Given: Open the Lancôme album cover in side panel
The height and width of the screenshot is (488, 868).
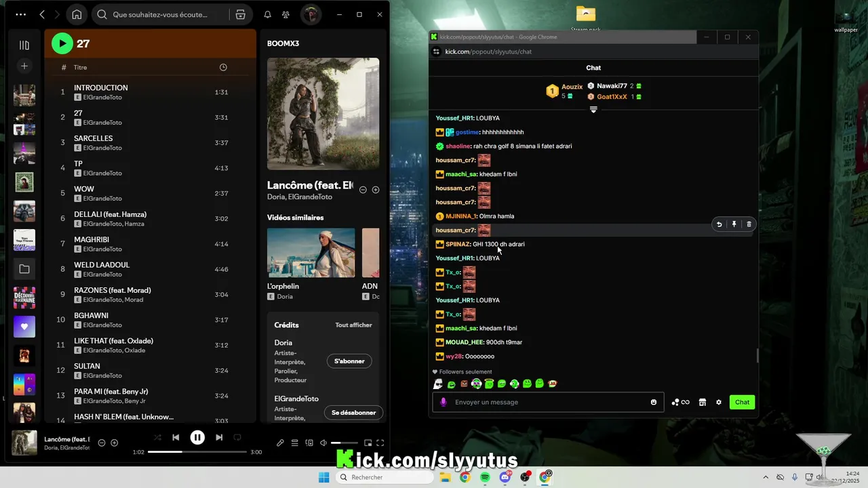Looking at the screenshot, I should [x=323, y=114].
